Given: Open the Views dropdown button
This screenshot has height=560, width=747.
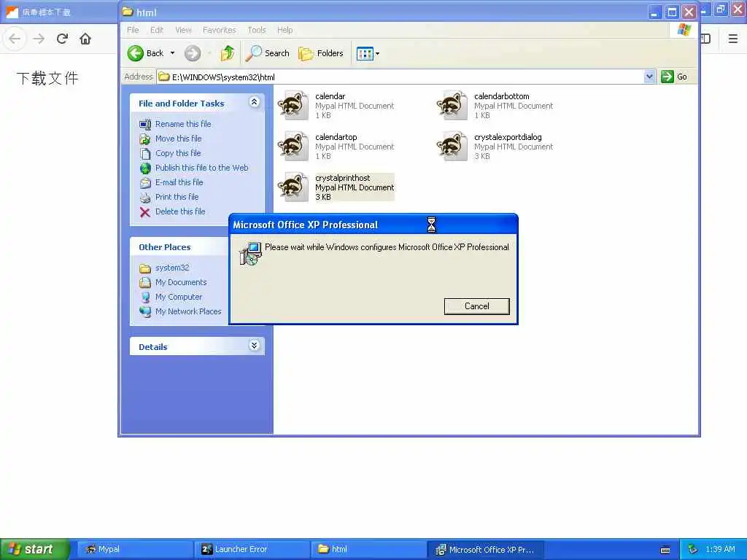Looking at the screenshot, I should pos(368,54).
